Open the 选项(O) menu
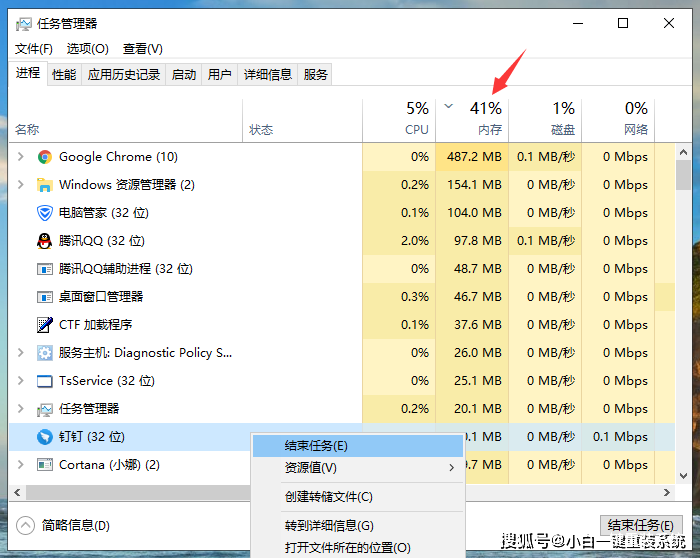The width and height of the screenshot is (700, 558). 88,49
